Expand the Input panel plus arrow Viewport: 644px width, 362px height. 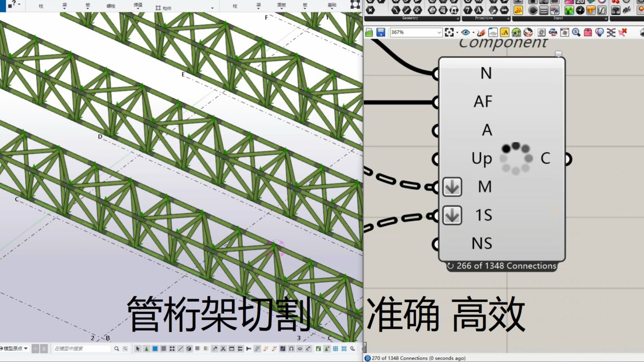[606, 18]
